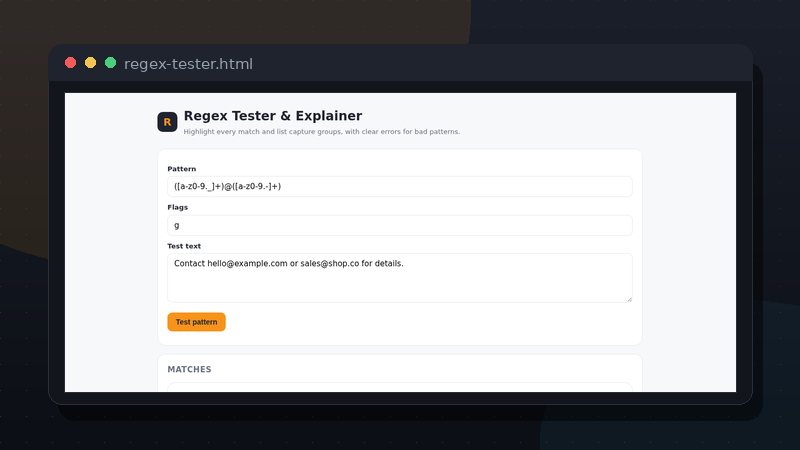Click inside the Test text area
The width and height of the screenshot is (800, 450).
click(399, 278)
